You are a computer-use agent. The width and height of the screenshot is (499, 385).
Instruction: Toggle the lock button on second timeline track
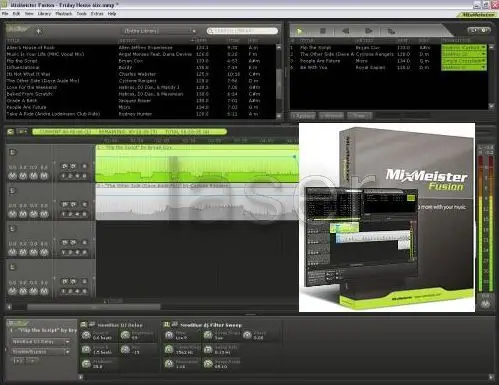click(12, 191)
